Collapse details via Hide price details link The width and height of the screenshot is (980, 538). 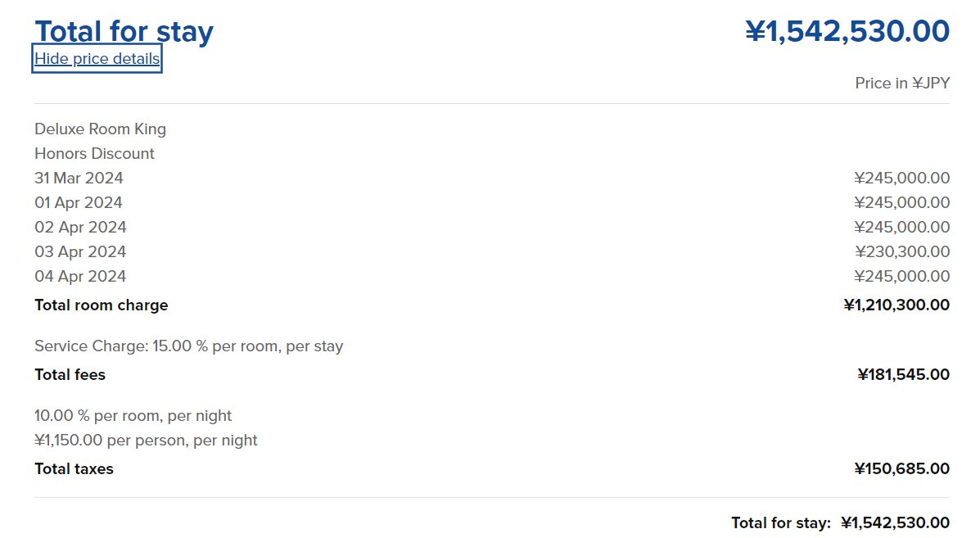tap(97, 59)
